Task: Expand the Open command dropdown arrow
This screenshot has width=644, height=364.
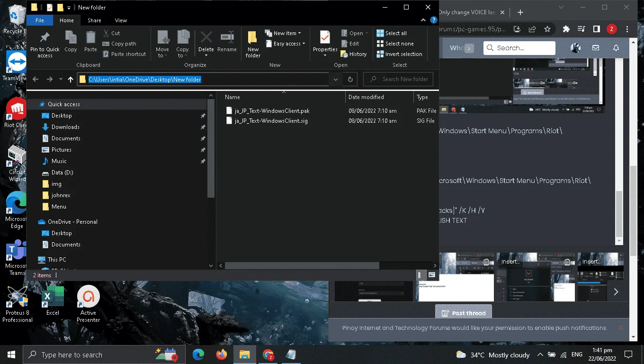Action: (367, 33)
